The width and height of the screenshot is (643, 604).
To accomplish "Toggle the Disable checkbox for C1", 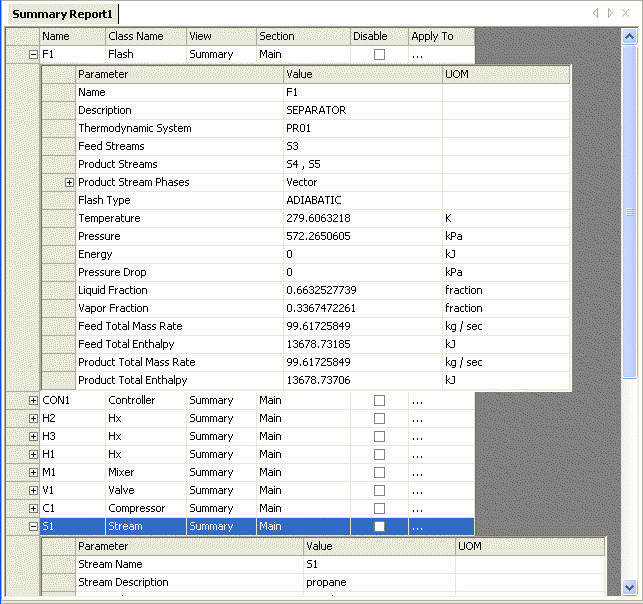I will [x=379, y=509].
